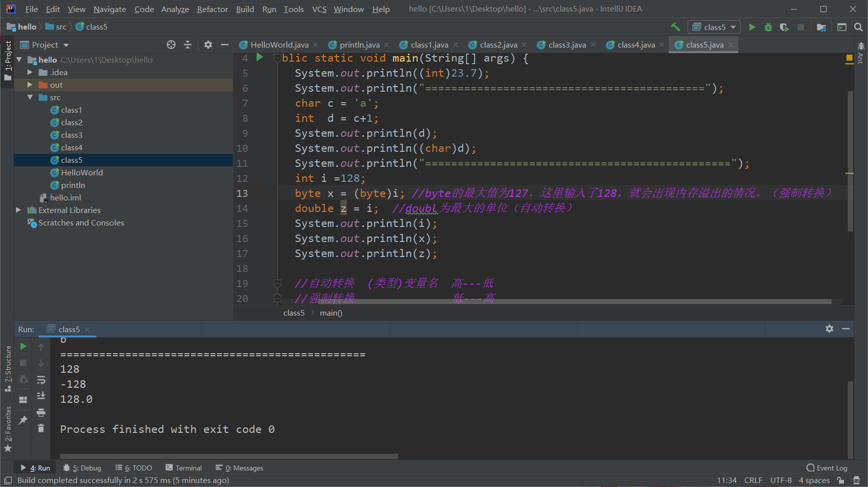The height and width of the screenshot is (487, 868).
Task: Open the Terminal tool window button
Action: tap(184, 468)
